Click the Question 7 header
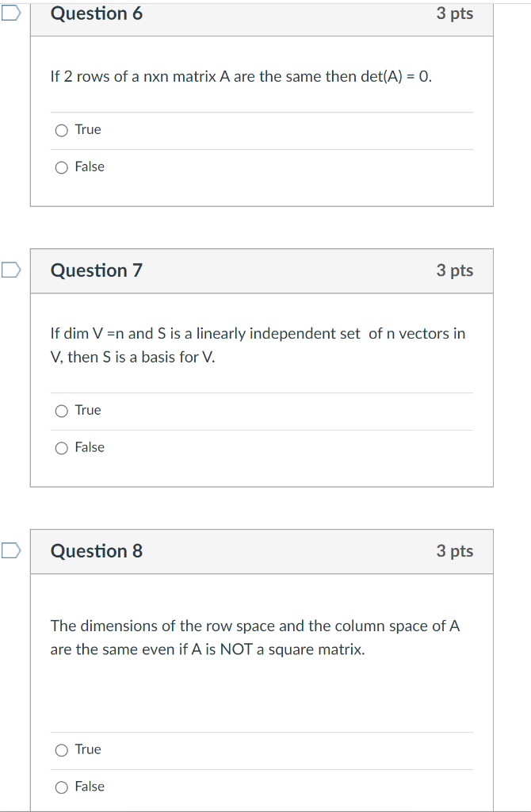This screenshot has width=531, height=812. coord(97,270)
